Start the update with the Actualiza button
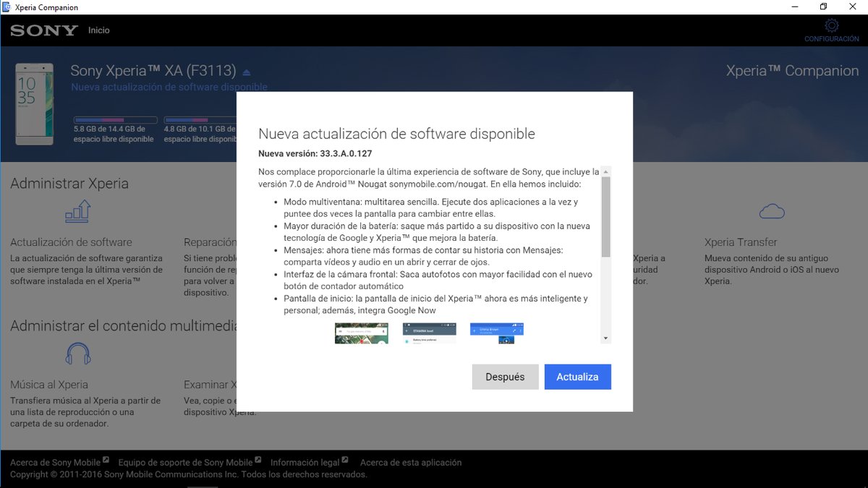 (578, 377)
